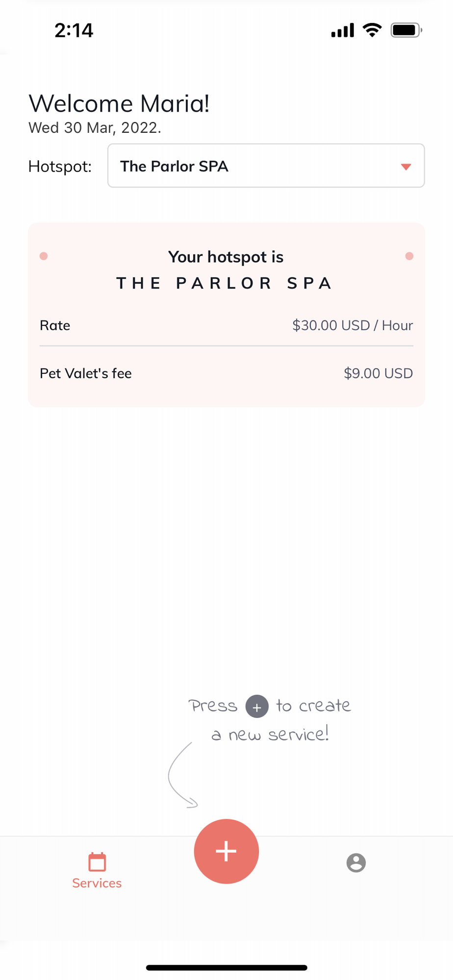Tap the red plus create service button

pyautogui.click(x=226, y=851)
